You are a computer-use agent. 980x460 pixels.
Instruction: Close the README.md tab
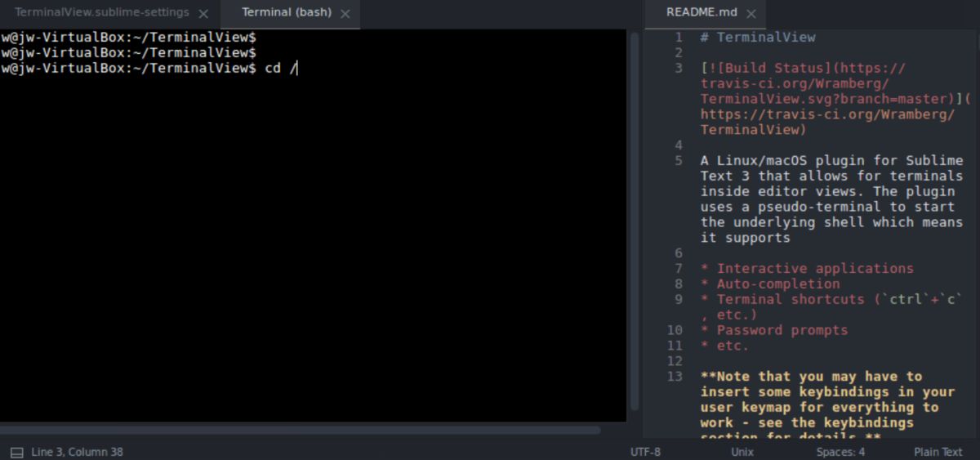pyautogui.click(x=751, y=14)
